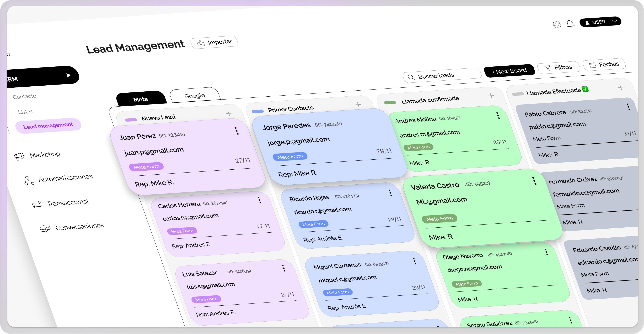Screen dimensions: 644x334
Task: Add a card to Nuevo Lead column
Action: click(x=228, y=113)
